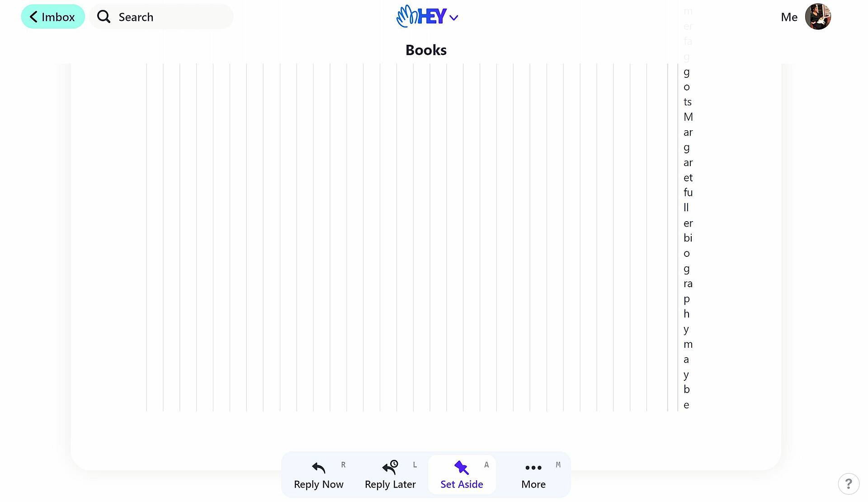The image size is (868, 502).
Task: Click the Reply Now action
Action: [319, 476]
